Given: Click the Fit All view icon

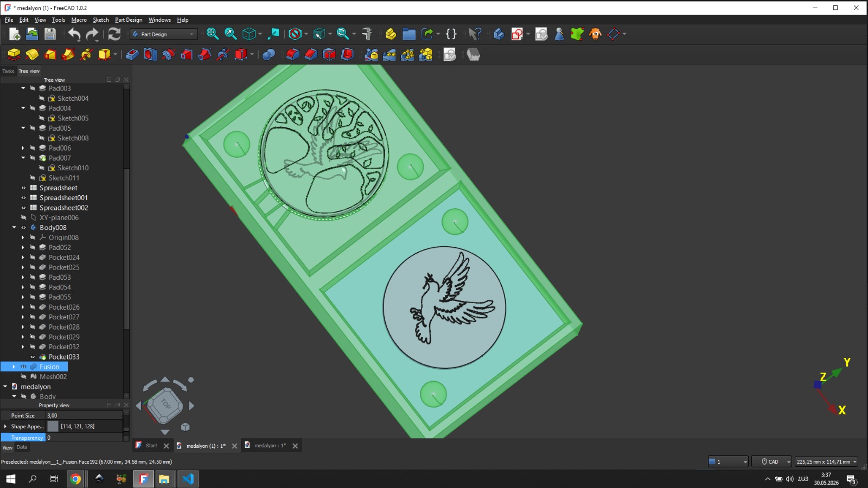Looking at the screenshot, I should [x=212, y=34].
